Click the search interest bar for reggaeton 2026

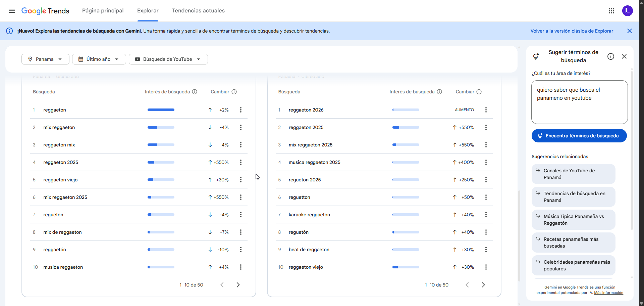[x=406, y=110]
